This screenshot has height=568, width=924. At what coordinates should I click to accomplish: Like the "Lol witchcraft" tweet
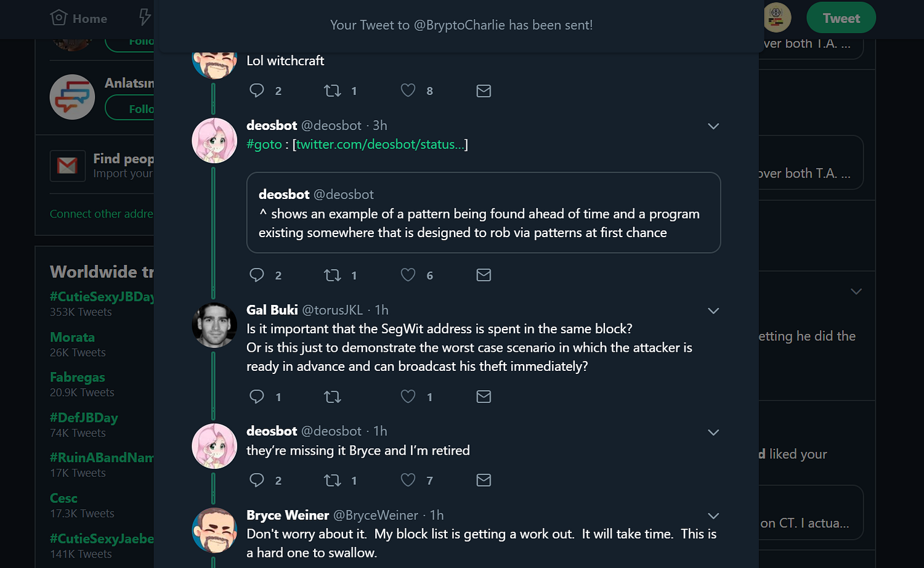[x=408, y=91]
